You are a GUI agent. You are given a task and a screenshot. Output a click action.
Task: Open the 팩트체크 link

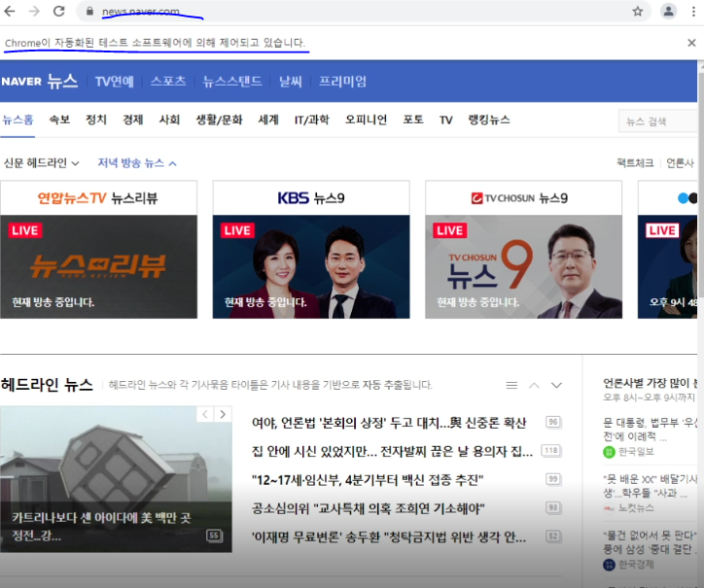635,162
